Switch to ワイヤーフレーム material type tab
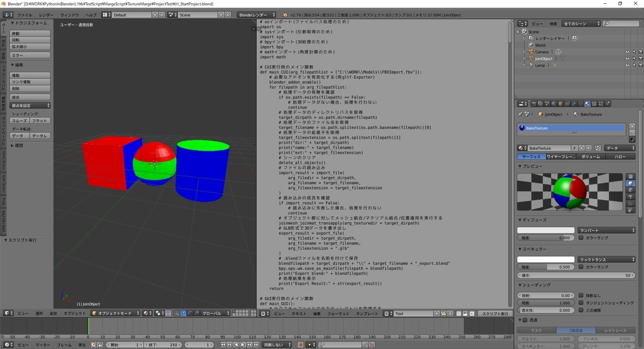The image size is (644, 349). (x=561, y=157)
